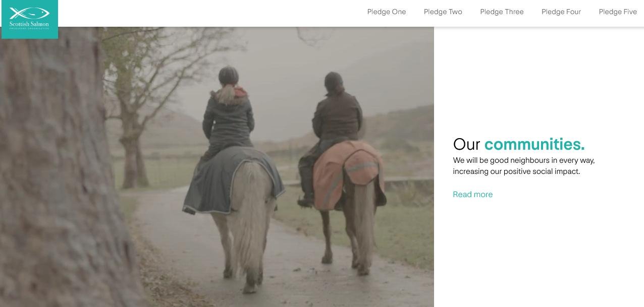This screenshot has width=644, height=307.
Task: Click the Scottish Salmon fish logo icon
Action: (x=29, y=13)
